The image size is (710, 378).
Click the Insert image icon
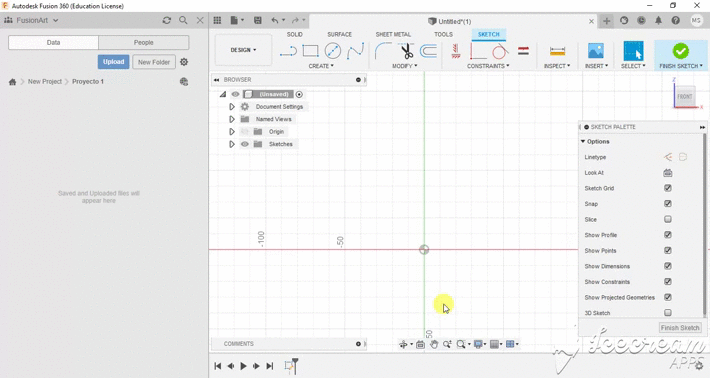596,51
